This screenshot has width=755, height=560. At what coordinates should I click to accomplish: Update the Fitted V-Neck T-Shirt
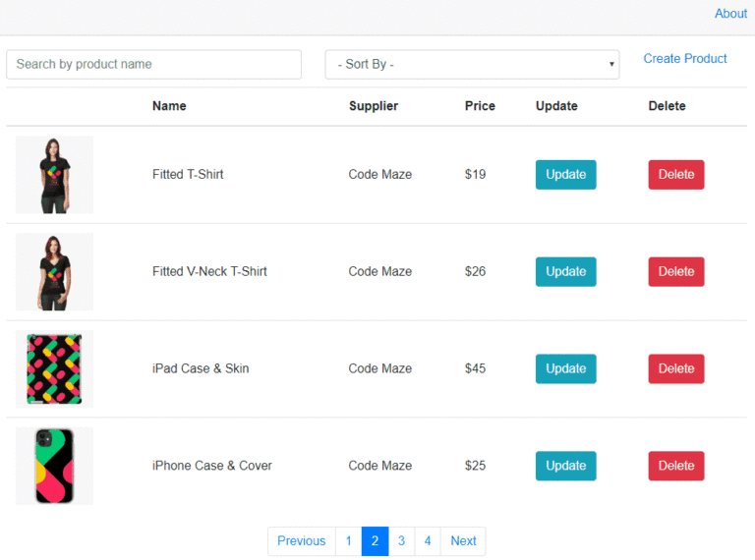[x=565, y=272]
